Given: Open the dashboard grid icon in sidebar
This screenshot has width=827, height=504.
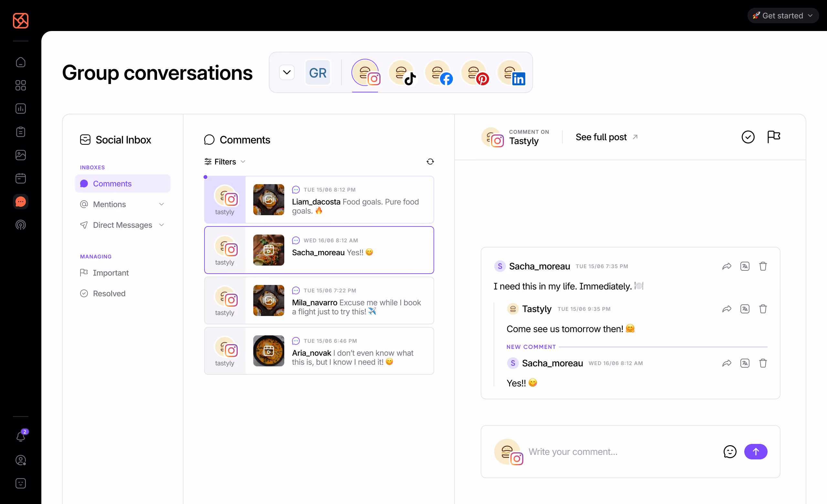Looking at the screenshot, I should tap(20, 85).
